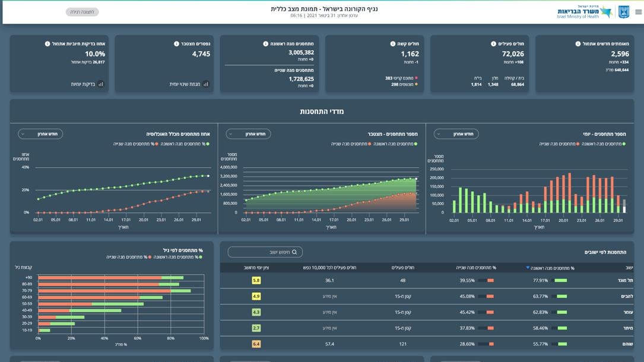Click the Israel Ministry of Health logo
Viewport: 644px width, 362px height.
(585, 12)
